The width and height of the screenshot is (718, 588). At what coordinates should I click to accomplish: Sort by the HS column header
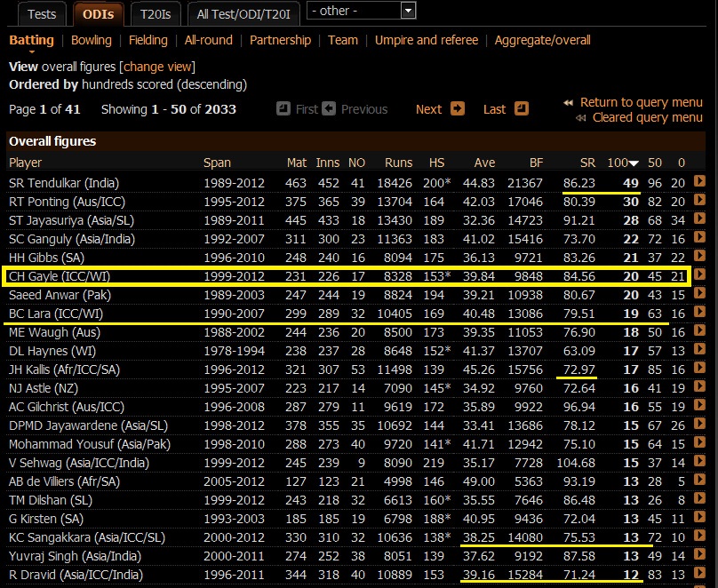pyautogui.click(x=436, y=163)
